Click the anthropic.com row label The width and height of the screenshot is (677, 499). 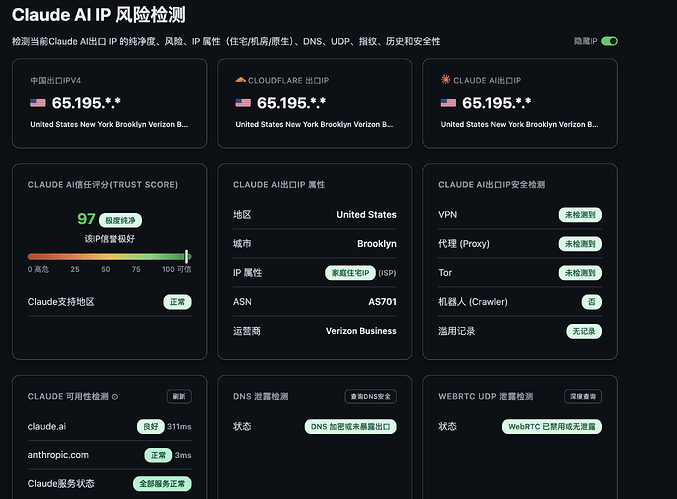(x=58, y=455)
